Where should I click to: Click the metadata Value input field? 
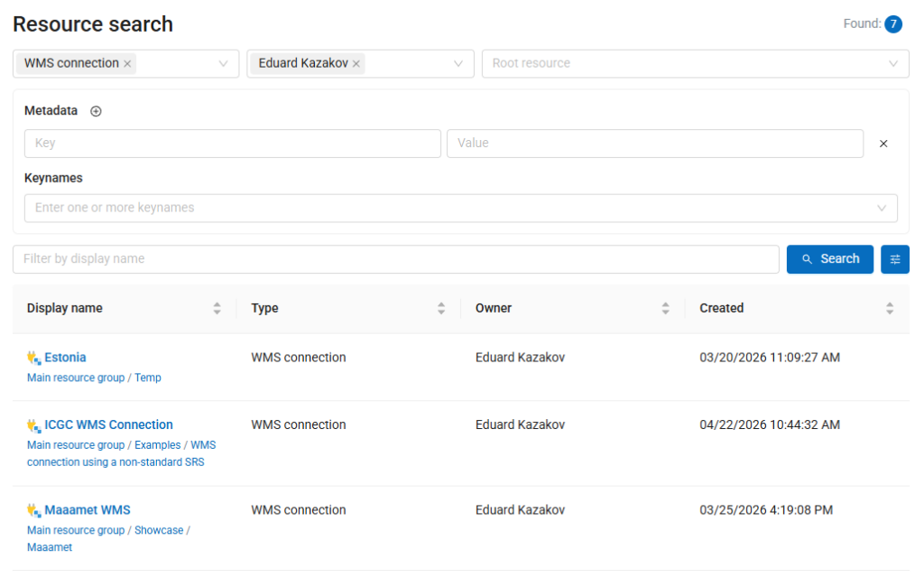655,144
